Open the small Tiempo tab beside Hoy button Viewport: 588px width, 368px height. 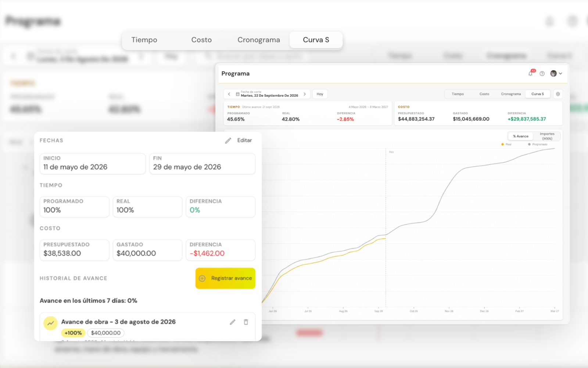pos(458,94)
